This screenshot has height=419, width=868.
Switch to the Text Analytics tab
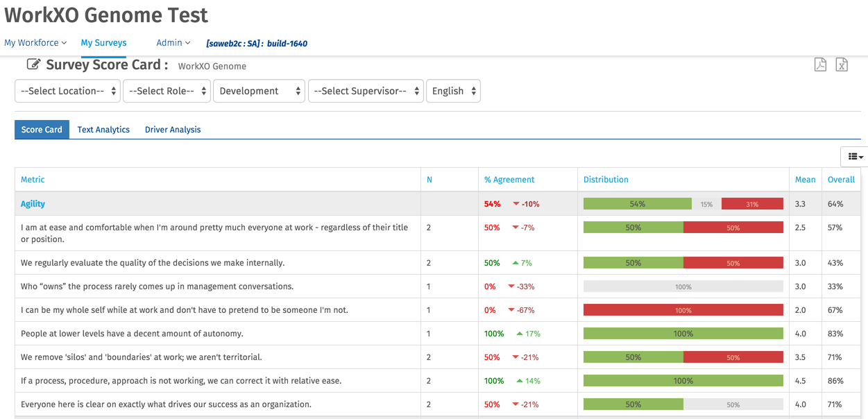click(x=103, y=130)
